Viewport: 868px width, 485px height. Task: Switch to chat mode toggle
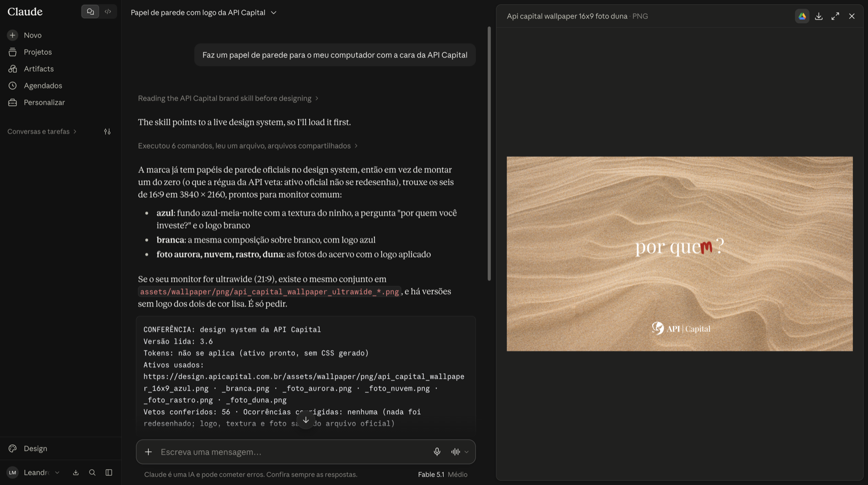pos(91,11)
